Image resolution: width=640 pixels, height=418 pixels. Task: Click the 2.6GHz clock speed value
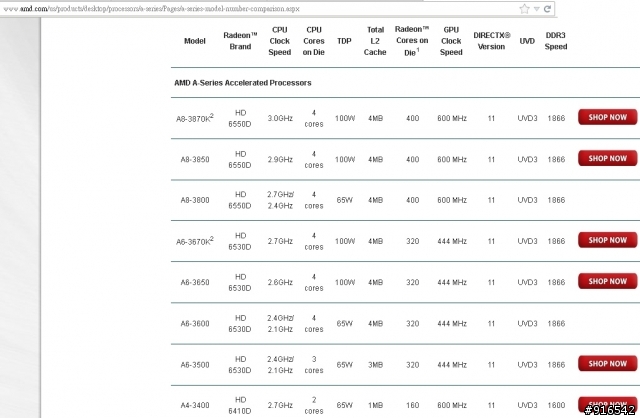[x=280, y=282]
